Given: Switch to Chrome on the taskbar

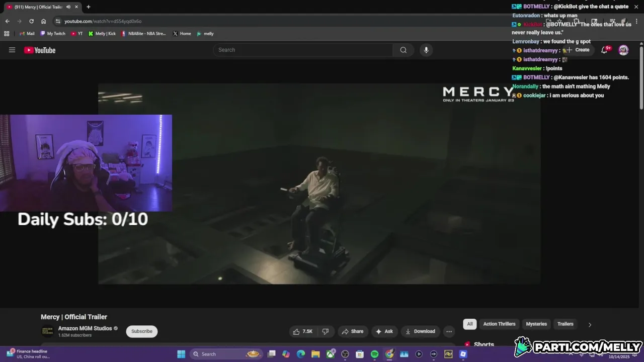Looking at the screenshot, I should (389, 354).
